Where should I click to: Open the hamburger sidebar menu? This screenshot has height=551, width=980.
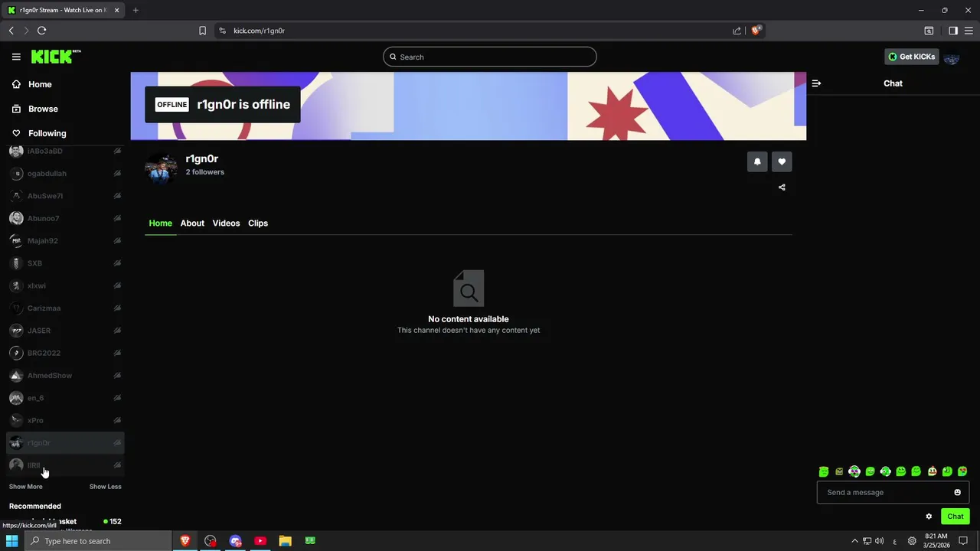click(x=16, y=57)
